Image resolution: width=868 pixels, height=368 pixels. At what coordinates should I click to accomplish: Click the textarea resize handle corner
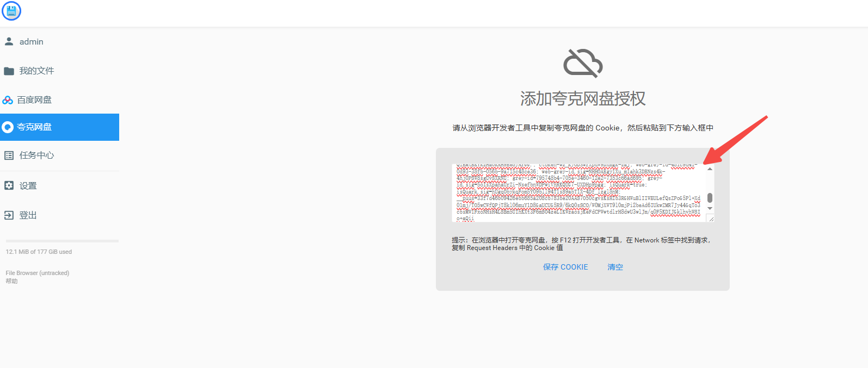(x=711, y=219)
